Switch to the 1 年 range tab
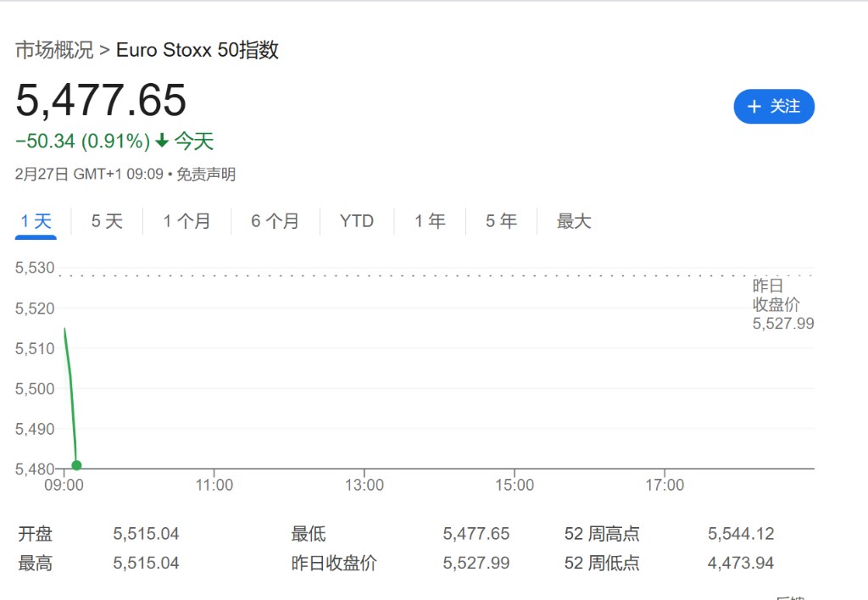 pos(430,221)
